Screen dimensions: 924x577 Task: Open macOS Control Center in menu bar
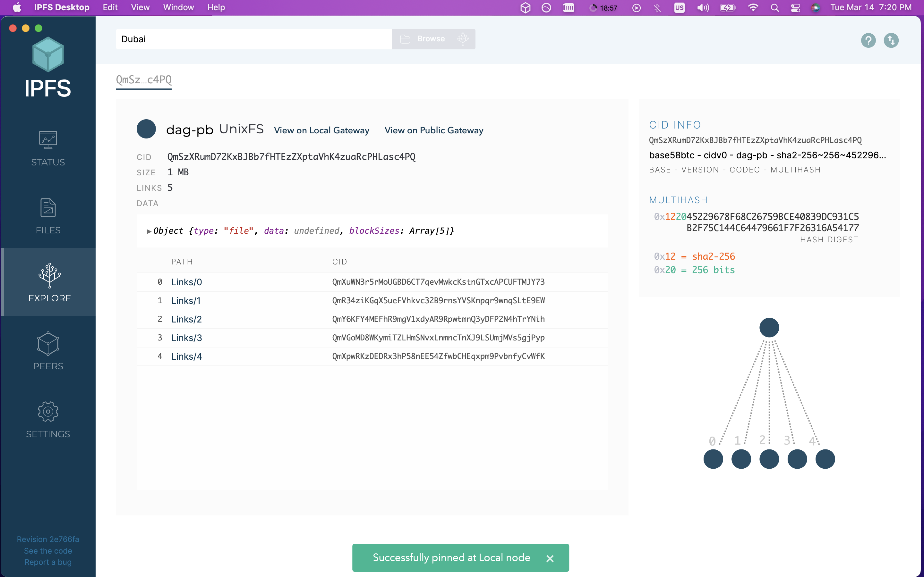(x=795, y=8)
